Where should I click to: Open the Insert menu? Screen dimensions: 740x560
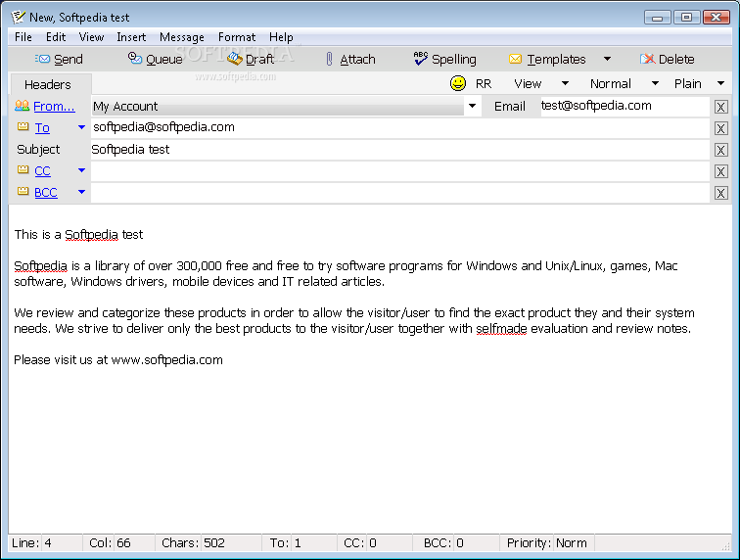[x=131, y=37]
